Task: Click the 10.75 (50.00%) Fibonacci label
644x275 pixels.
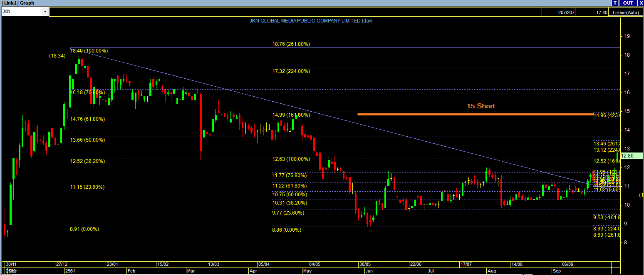Action: point(290,195)
